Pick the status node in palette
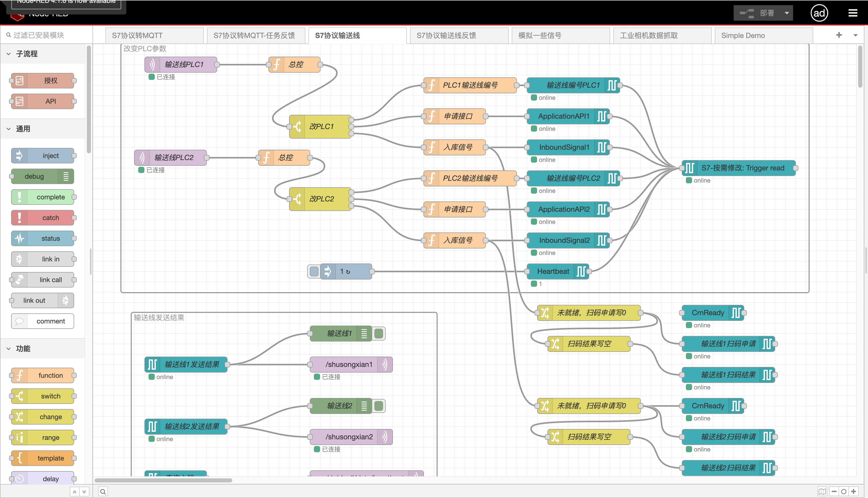Image resolution: width=868 pixels, height=498 pixels. click(43, 238)
